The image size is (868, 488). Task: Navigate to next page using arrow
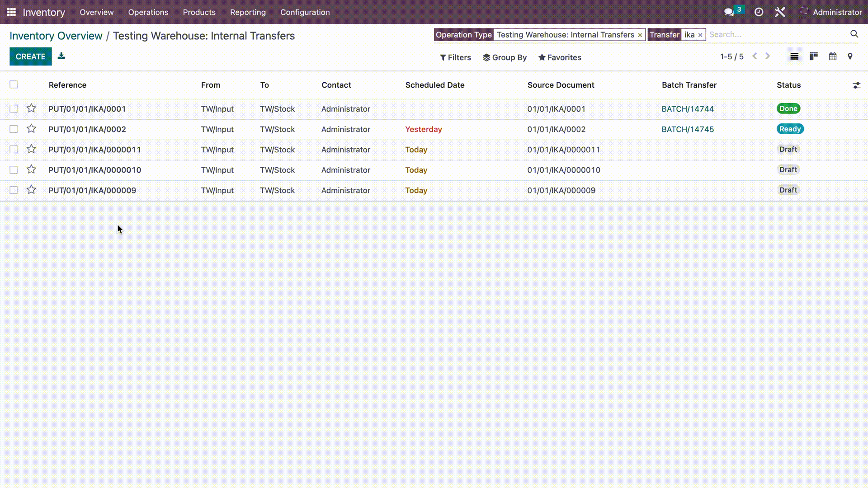pos(769,56)
